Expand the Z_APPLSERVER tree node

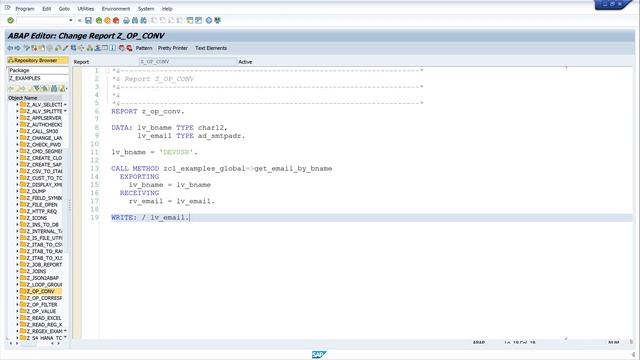(17, 118)
